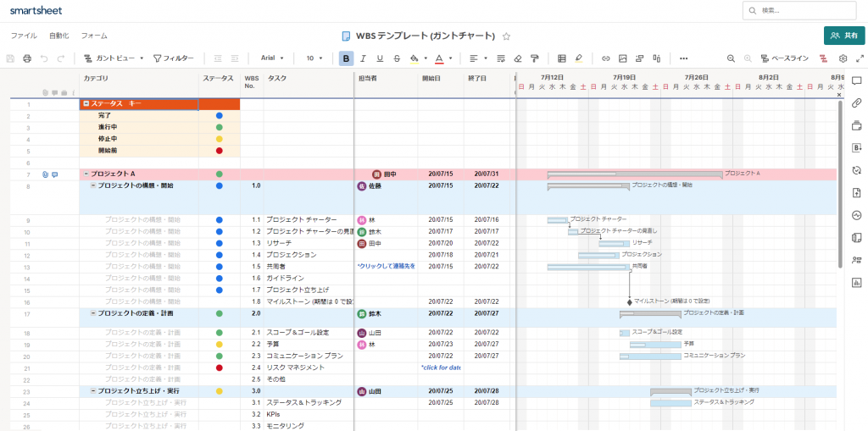The height and width of the screenshot is (431, 868).
Task: Zoom out the Gantt chart
Action: (x=732, y=58)
